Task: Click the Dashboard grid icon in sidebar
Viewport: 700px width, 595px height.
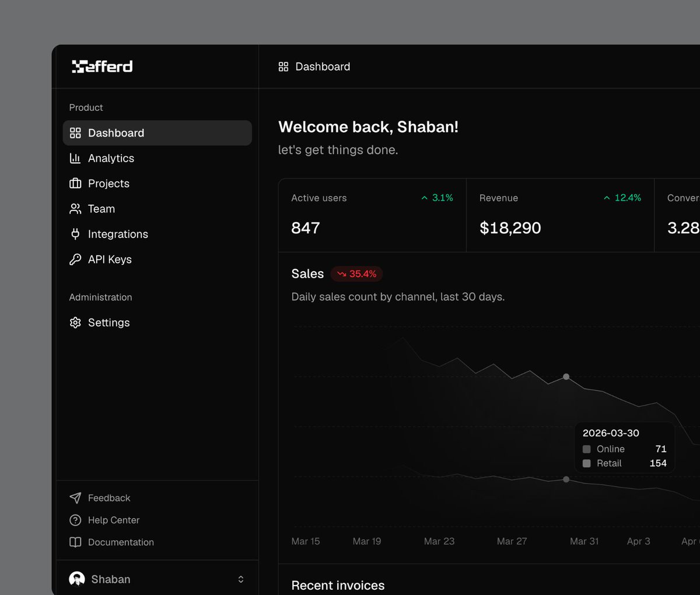Action: pyautogui.click(x=75, y=133)
